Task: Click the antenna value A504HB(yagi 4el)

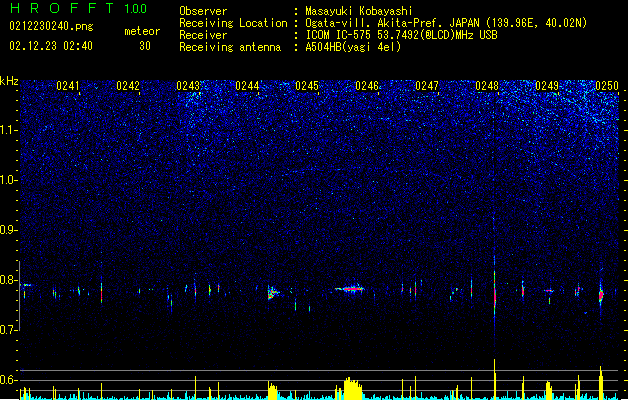Action: click(353, 47)
